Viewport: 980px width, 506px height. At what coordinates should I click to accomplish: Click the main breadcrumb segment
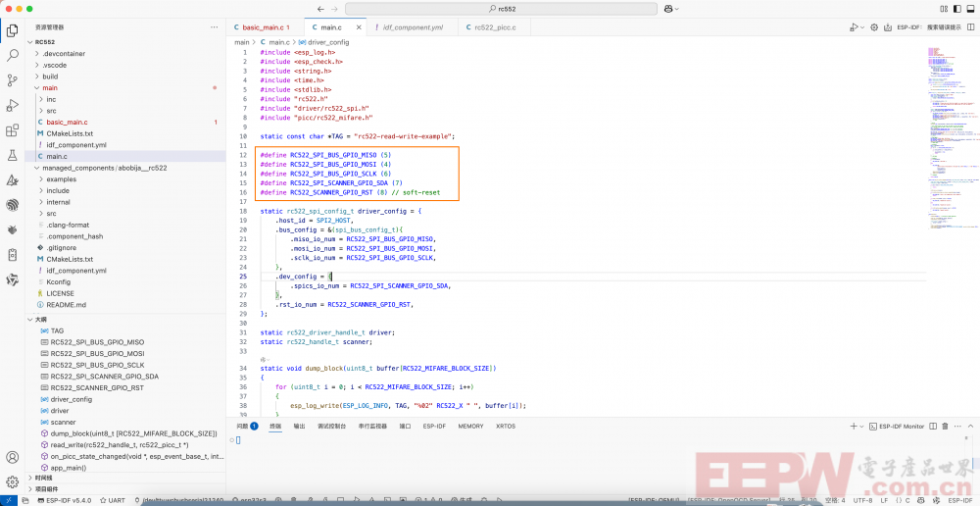pos(241,42)
